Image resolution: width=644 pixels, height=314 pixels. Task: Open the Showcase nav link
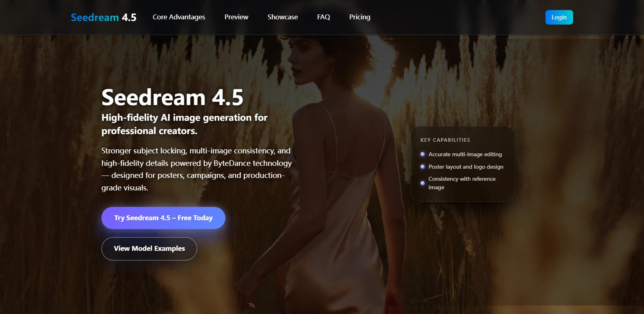[x=283, y=17]
